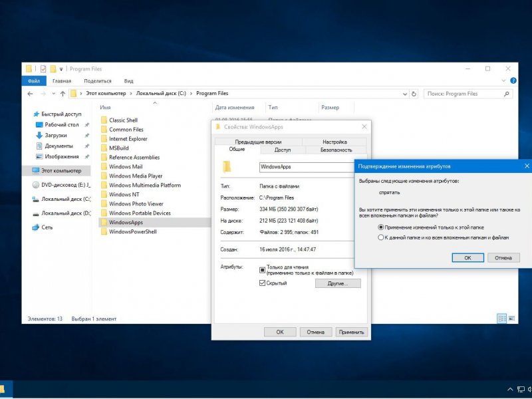Click the Windows Media Player folder icon
The height and width of the screenshot is (399, 532).
[x=104, y=176]
